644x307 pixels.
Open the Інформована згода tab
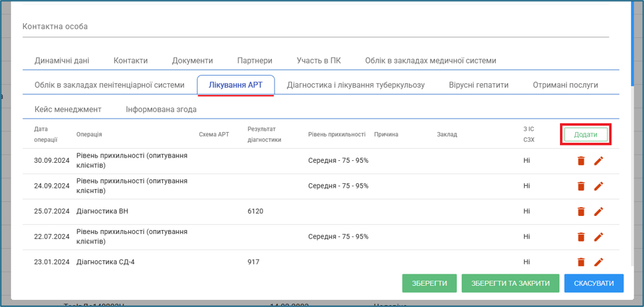click(x=161, y=110)
